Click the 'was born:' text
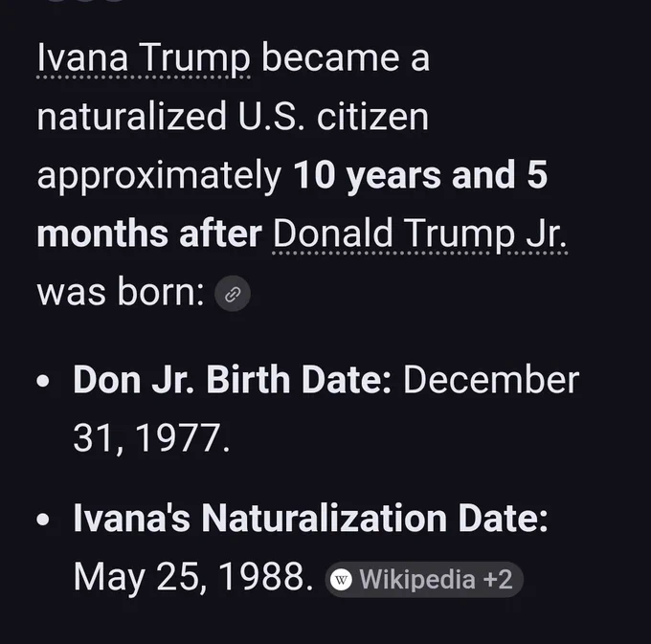Screen dimensions: 651x644 (x=121, y=293)
